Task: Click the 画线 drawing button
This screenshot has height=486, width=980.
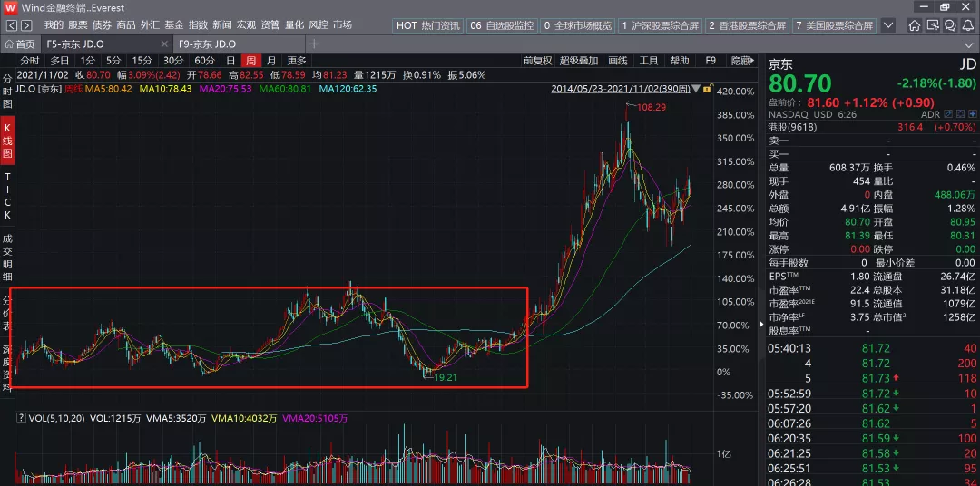Action: click(x=618, y=61)
